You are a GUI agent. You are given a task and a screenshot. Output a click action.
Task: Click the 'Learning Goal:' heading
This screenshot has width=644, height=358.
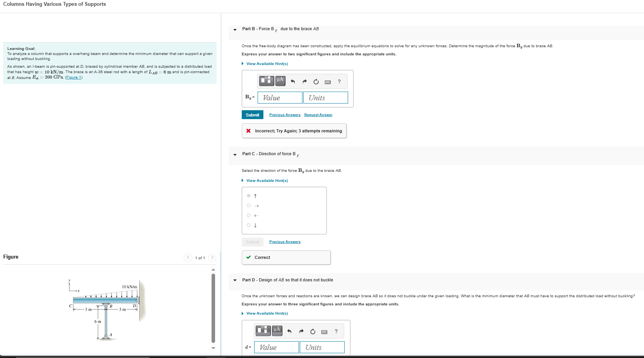point(21,49)
